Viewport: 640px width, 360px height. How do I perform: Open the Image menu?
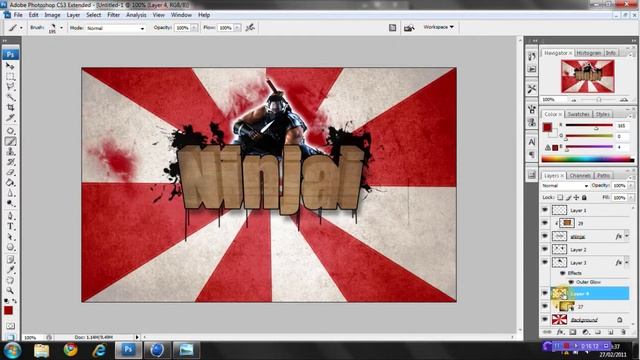pos(52,15)
